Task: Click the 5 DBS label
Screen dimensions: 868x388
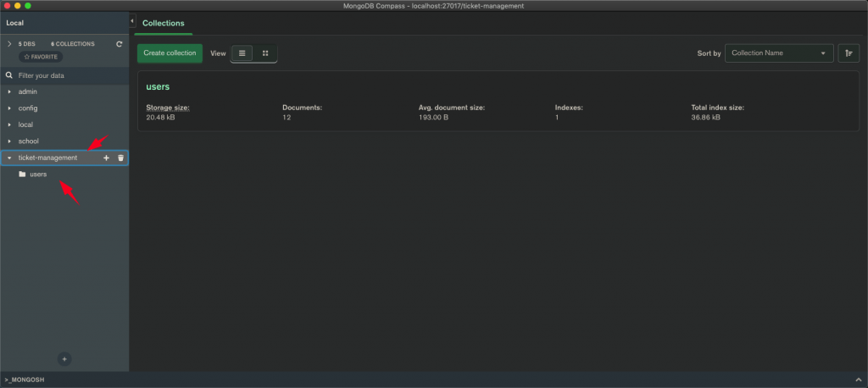Action: click(x=26, y=44)
